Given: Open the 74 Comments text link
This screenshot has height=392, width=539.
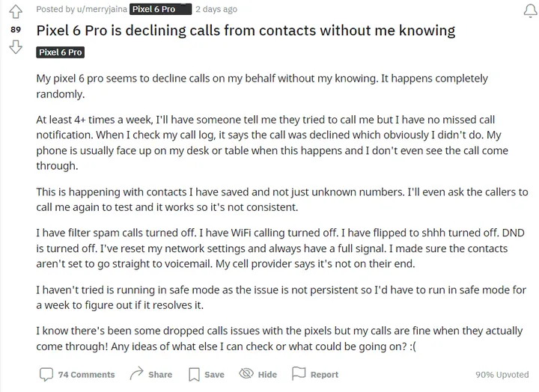Looking at the screenshot, I should [86, 375].
